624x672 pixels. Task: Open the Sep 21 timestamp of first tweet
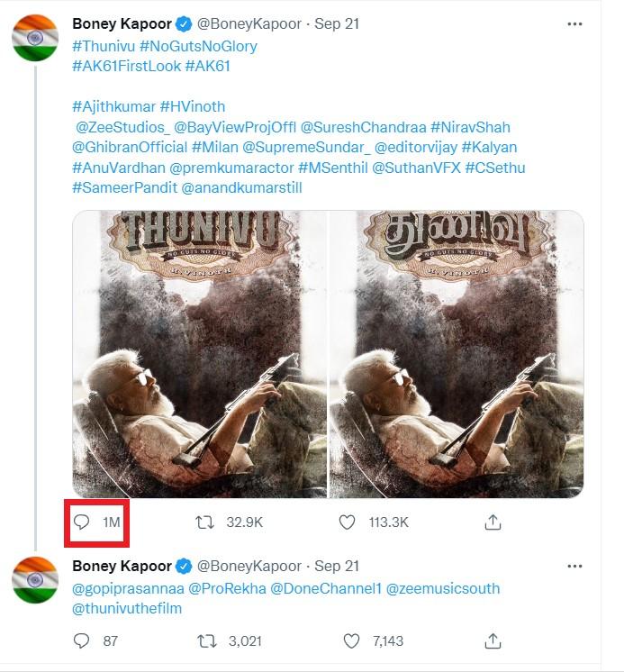[x=337, y=24]
